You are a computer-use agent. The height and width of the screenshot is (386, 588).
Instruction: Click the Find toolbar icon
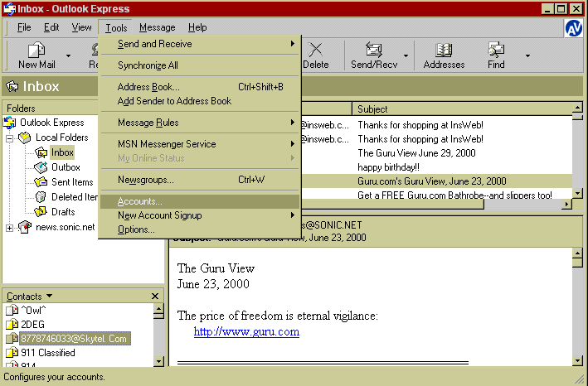point(496,50)
